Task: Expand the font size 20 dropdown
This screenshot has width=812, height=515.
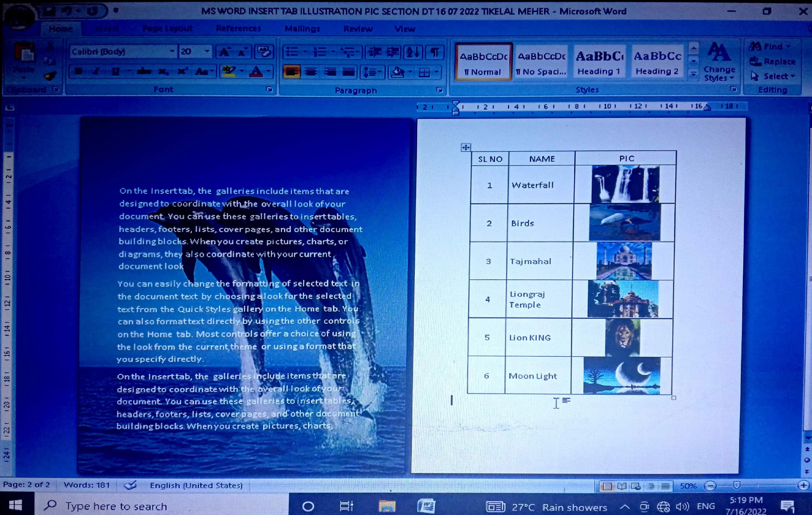Action: [x=207, y=52]
